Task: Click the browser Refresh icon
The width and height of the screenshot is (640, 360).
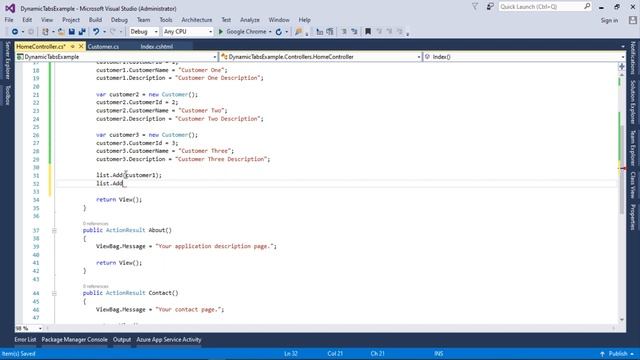Action: (x=279, y=31)
